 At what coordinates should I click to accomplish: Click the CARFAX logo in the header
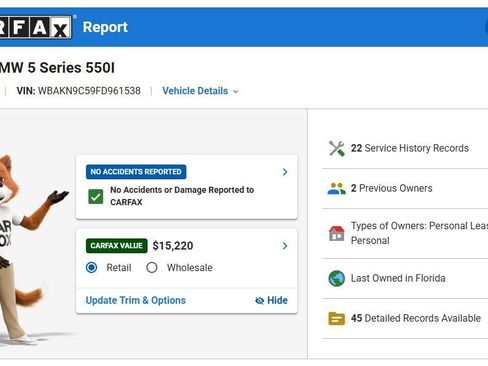tap(36, 27)
